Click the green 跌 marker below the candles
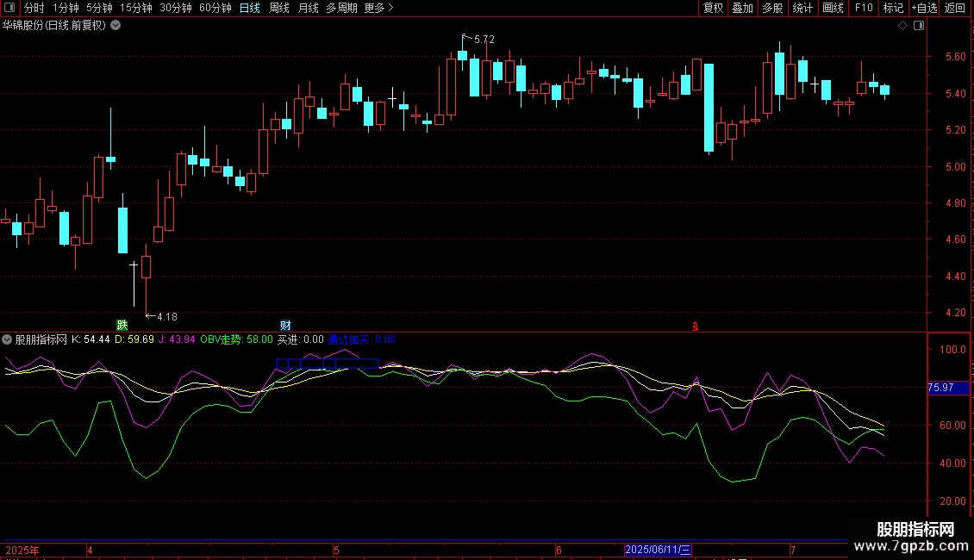The image size is (974, 560). click(122, 326)
